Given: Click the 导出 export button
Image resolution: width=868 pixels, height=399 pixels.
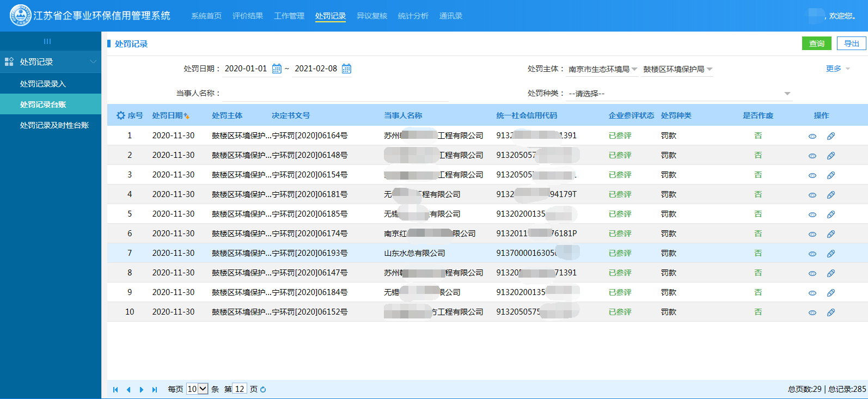Looking at the screenshot, I should click(852, 44).
